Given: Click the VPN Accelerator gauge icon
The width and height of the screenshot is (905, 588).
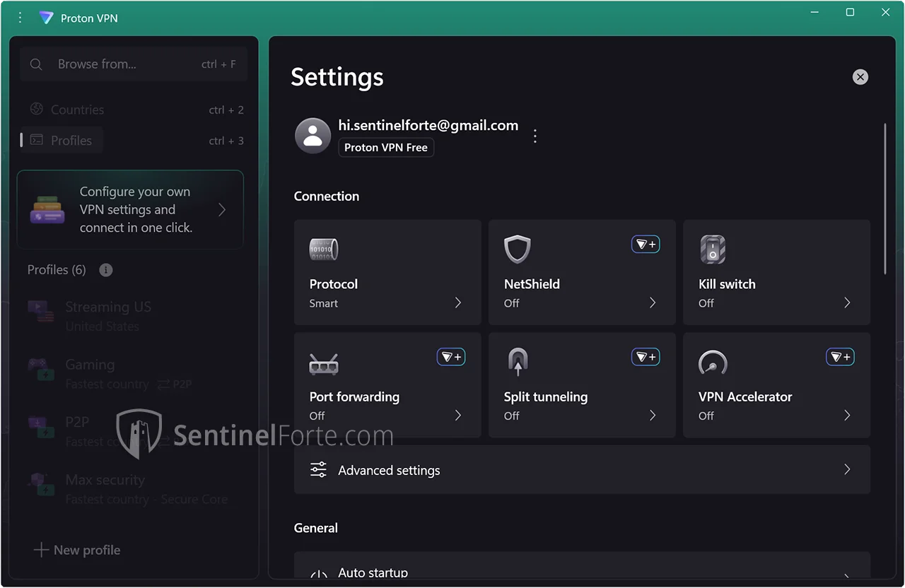Looking at the screenshot, I should tap(712, 363).
